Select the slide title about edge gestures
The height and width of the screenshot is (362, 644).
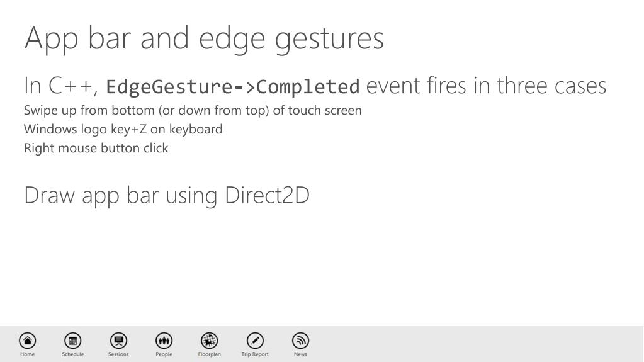tap(204, 39)
